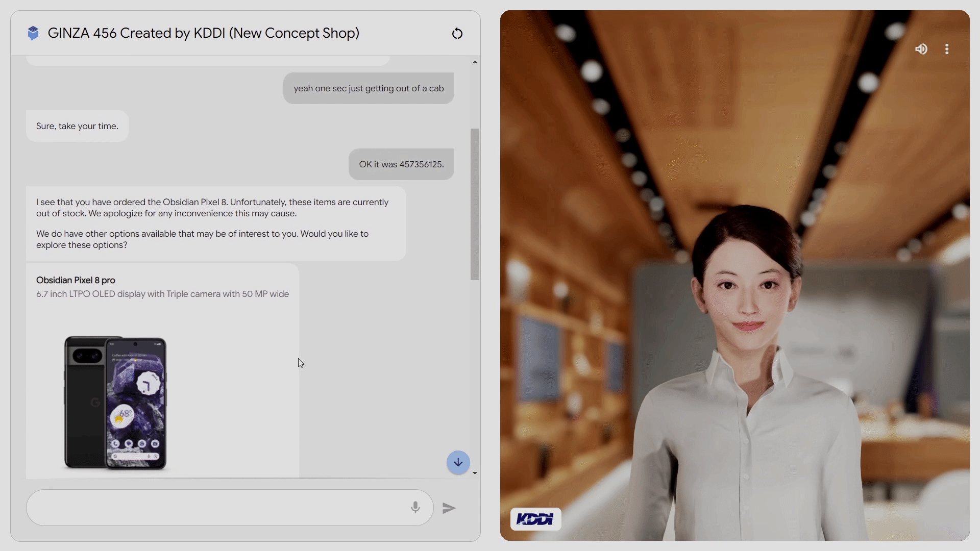This screenshot has height=551, width=980.
Task: Click the chat scrollbar up arrow
Action: coord(475,62)
